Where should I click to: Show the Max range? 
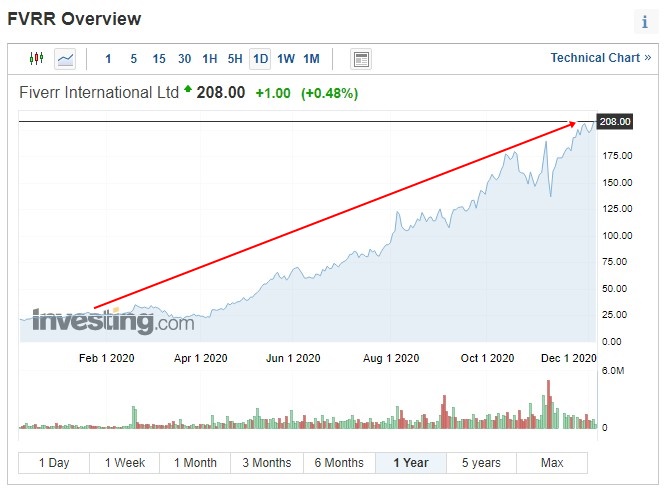pyautogui.click(x=552, y=462)
